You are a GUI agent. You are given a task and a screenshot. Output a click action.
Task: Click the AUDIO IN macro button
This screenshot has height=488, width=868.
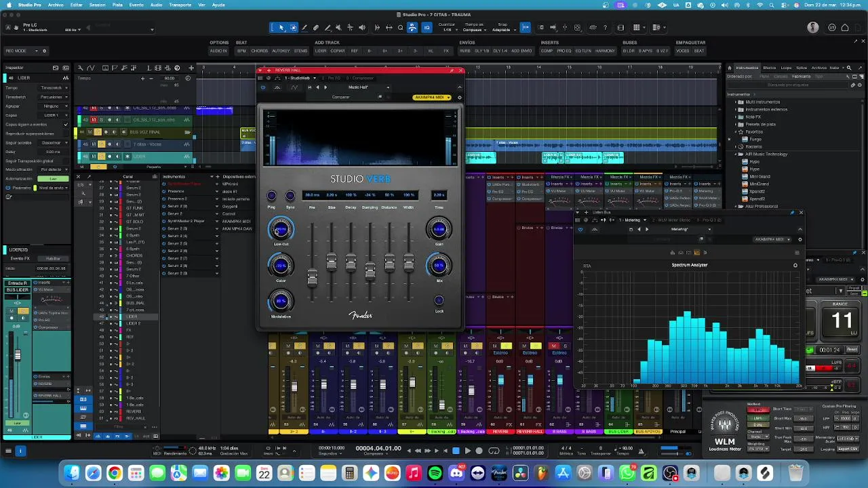218,51
